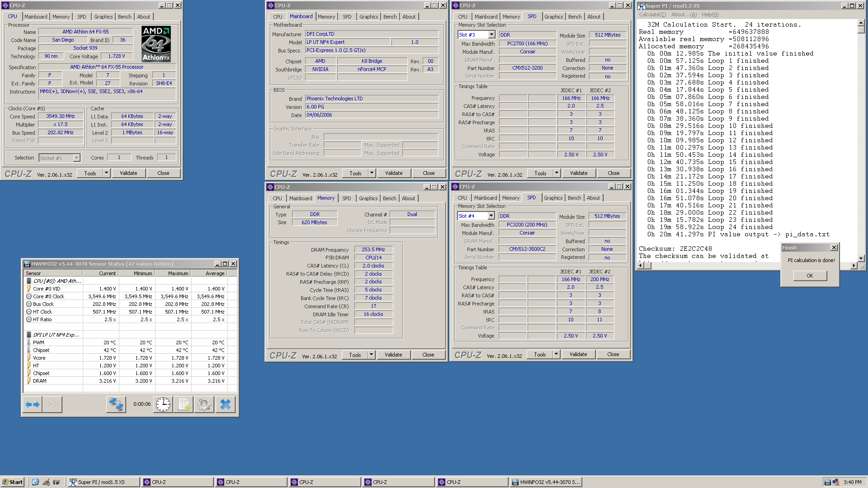
Task: Click PWM thermometer sensor icon
Action: 29,343
